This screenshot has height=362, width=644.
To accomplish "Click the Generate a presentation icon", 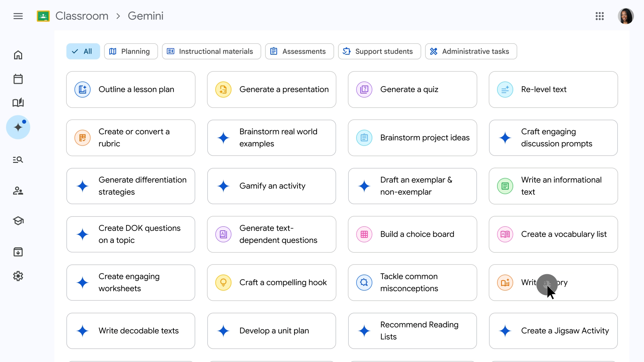I will point(223,89).
